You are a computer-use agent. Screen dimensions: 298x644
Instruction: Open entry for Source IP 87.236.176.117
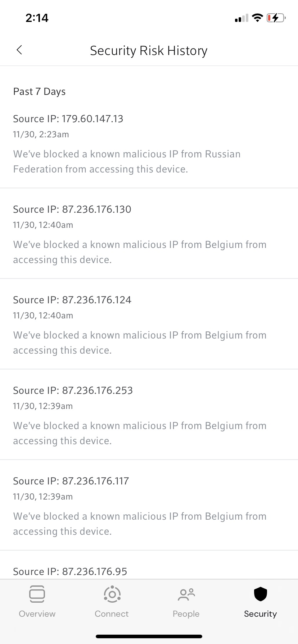[71, 481]
